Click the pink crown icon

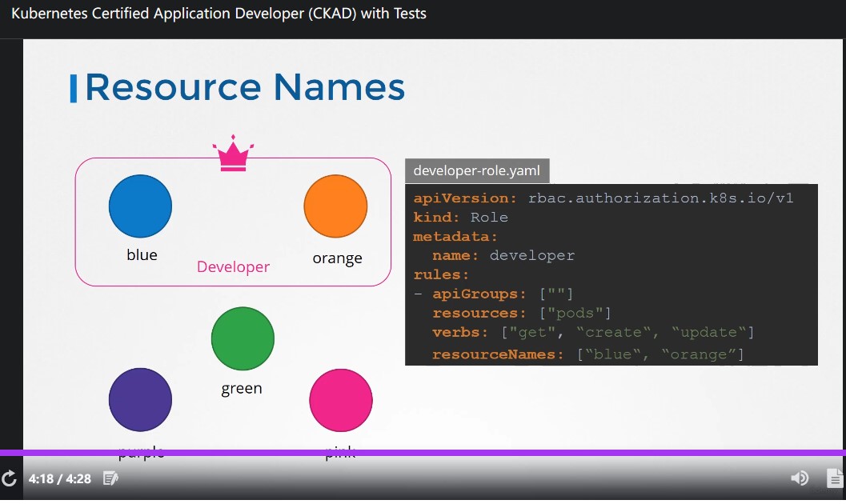coord(233,153)
